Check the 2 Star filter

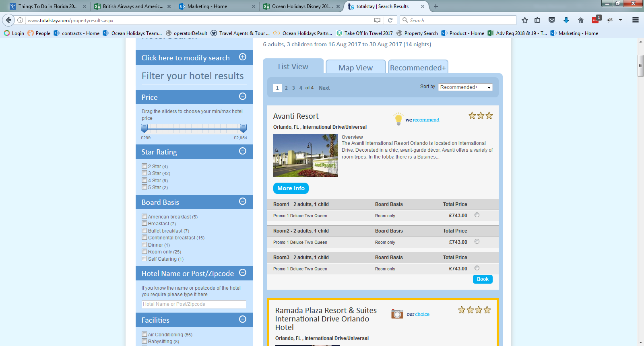point(144,166)
